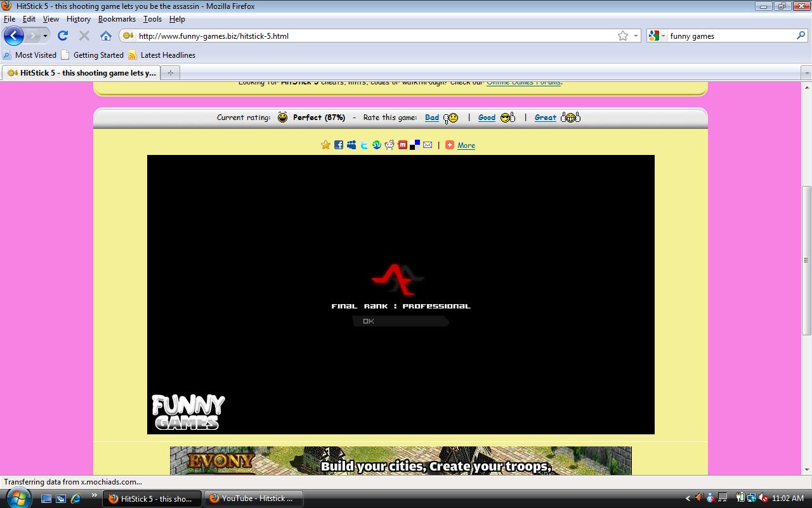
Task: Share via the red Mixx icon
Action: 402,145
